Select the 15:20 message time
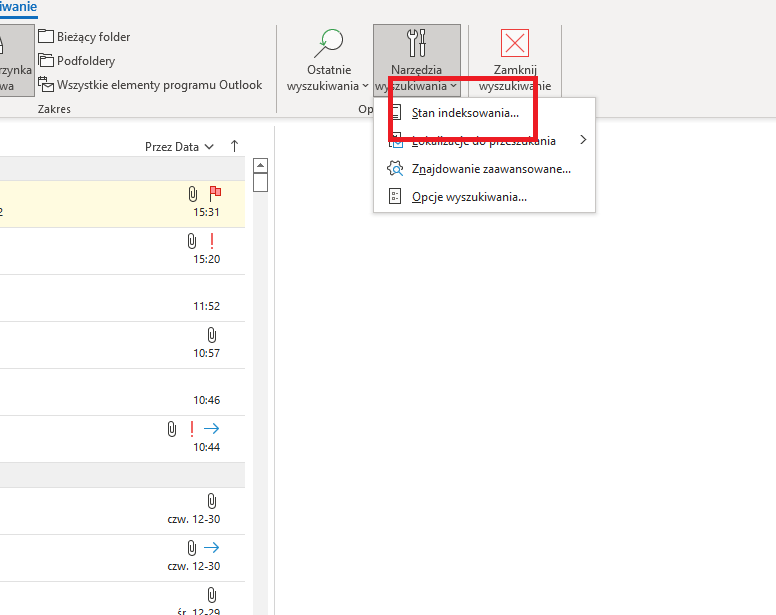This screenshot has width=776, height=615. [x=206, y=259]
